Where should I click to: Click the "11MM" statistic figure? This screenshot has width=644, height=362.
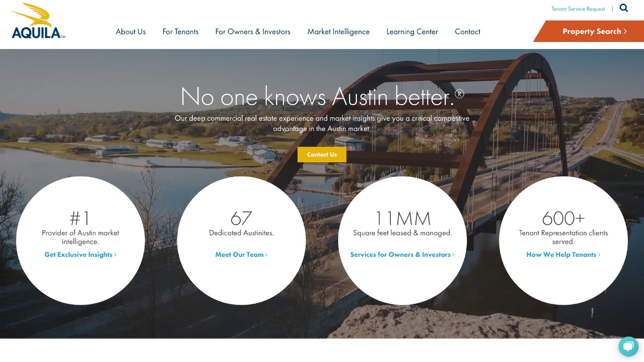(x=402, y=218)
